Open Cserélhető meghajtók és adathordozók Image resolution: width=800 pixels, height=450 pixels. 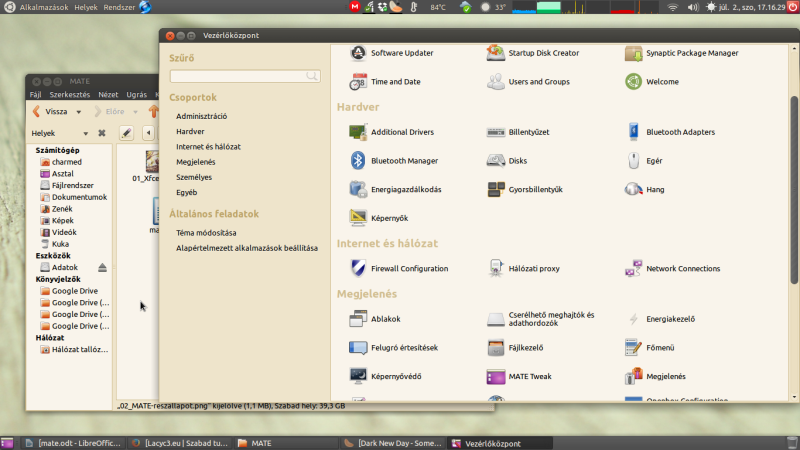point(541,319)
